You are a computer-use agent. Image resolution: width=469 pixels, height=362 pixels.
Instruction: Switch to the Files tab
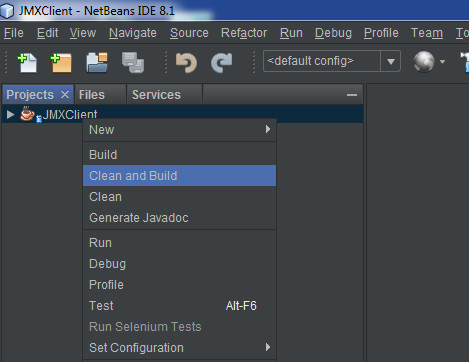coord(92,95)
